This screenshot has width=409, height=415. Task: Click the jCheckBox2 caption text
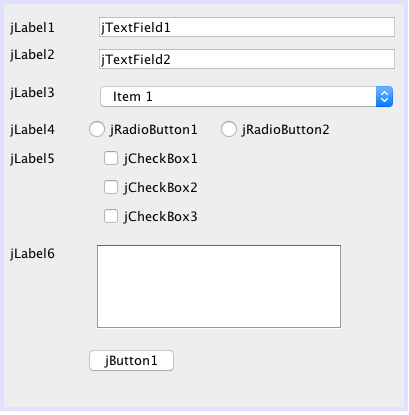pyautogui.click(x=160, y=188)
